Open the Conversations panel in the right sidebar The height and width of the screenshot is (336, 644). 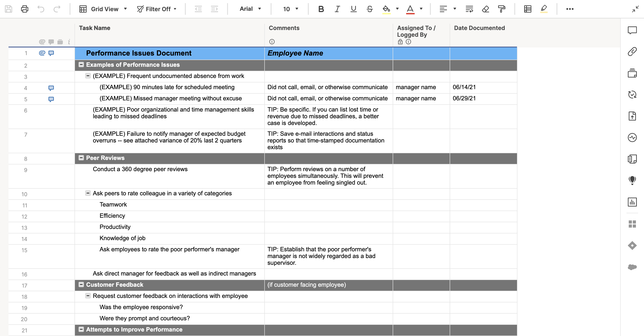tap(632, 30)
